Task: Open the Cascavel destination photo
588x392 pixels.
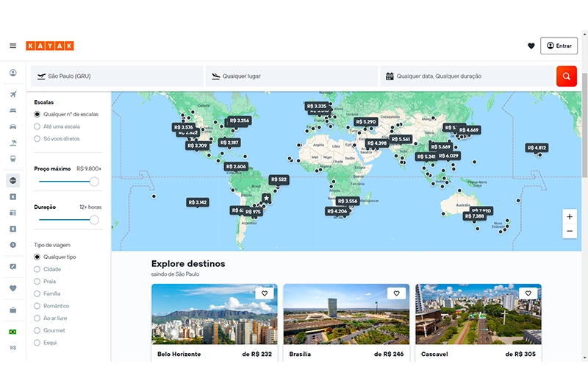Action: point(478,314)
